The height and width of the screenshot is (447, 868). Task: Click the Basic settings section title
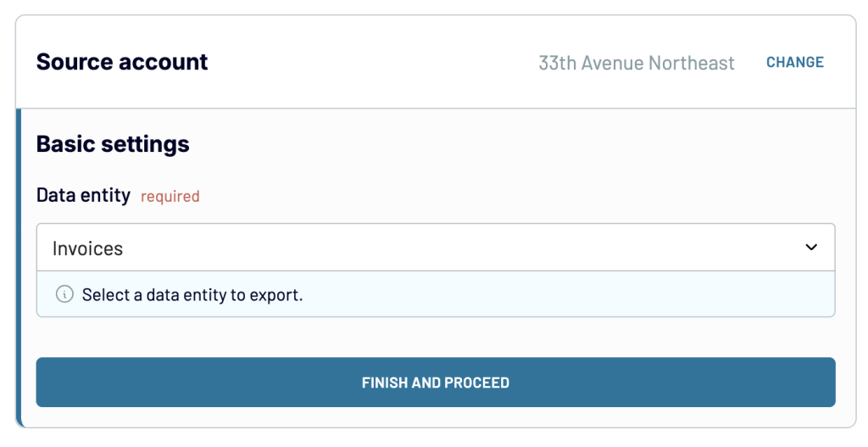pos(113,144)
